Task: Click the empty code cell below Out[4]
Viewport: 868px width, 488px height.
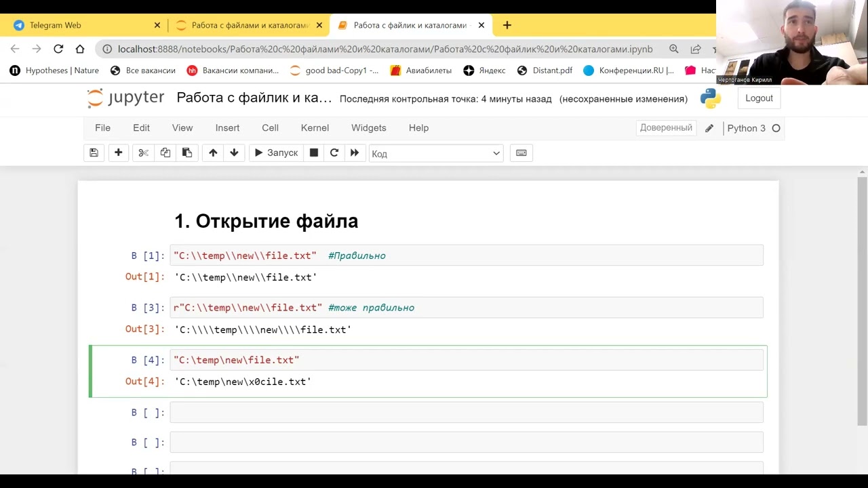Action: coord(466,412)
